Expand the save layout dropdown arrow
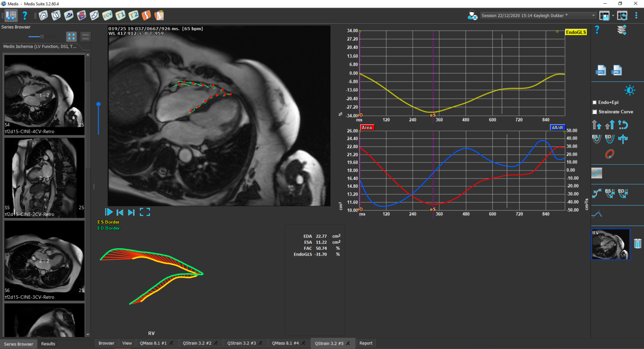 [613, 16]
